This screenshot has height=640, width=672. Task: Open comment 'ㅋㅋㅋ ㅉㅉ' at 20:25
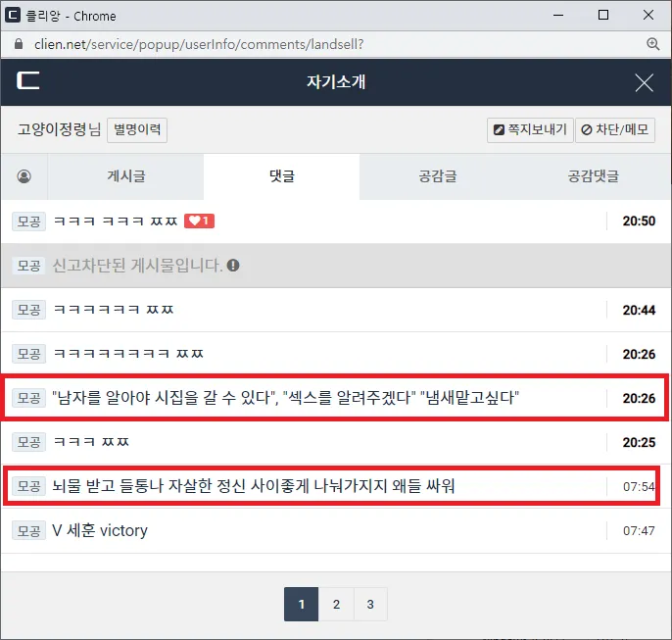click(x=91, y=442)
